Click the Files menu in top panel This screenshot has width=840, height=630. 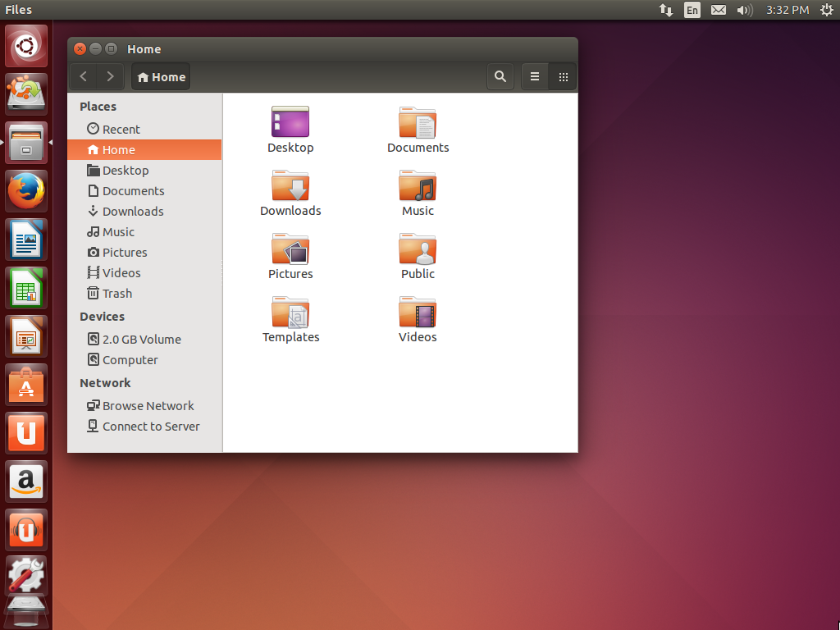pos(19,10)
